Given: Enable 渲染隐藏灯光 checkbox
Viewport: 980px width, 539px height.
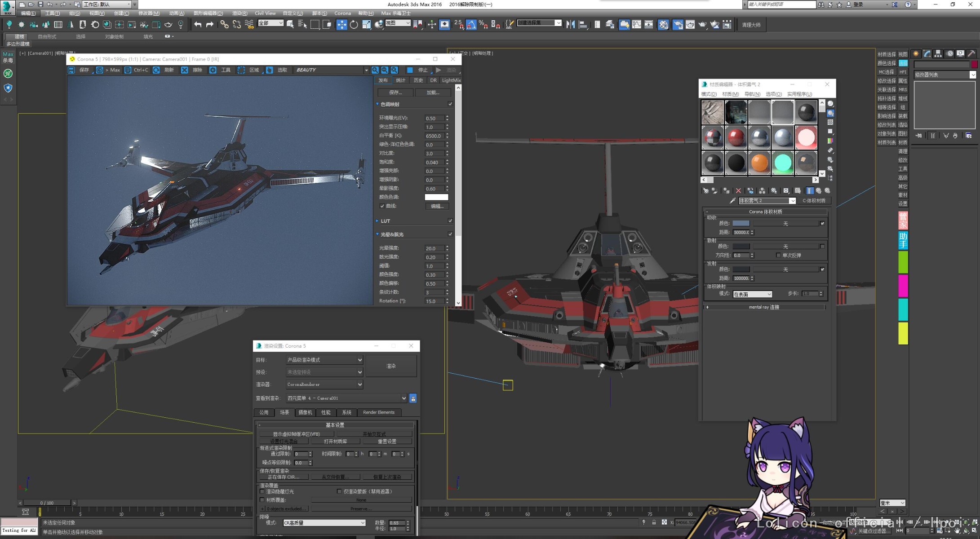Looking at the screenshot, I should tap(262, 492).
